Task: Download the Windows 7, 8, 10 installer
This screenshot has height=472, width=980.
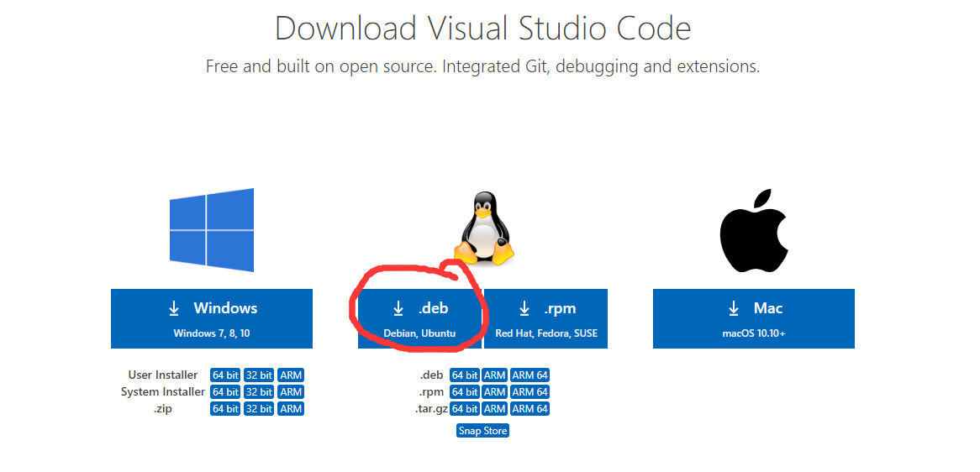Action: click(x=212, y=318)
